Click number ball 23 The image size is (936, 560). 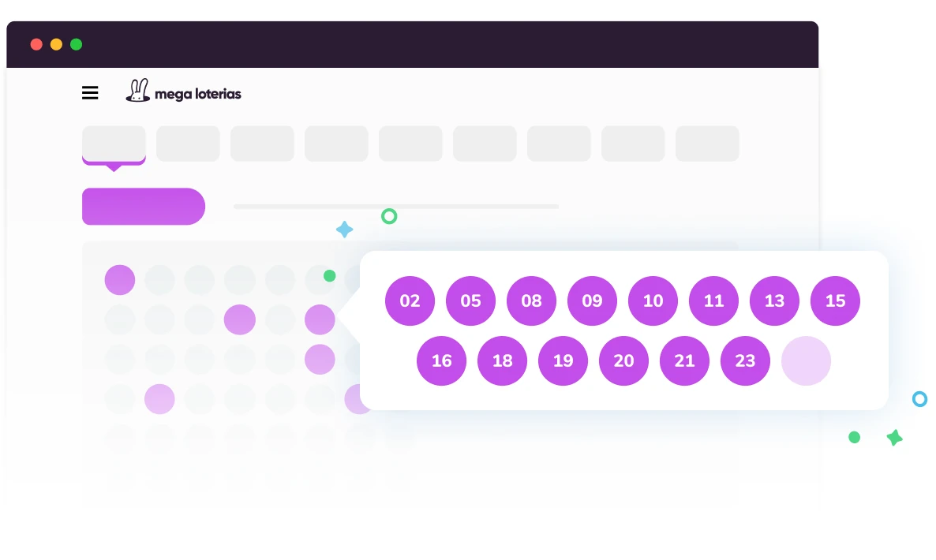coord(745,360)
